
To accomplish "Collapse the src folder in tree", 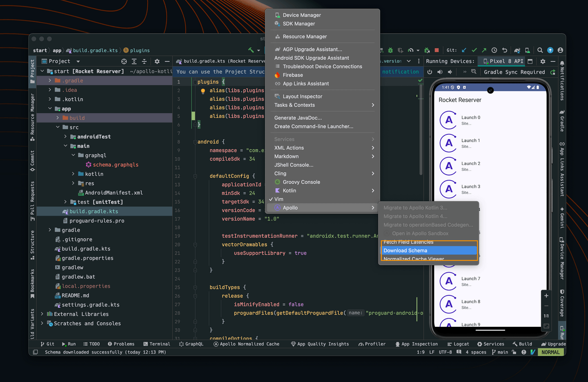I will 58,127.
